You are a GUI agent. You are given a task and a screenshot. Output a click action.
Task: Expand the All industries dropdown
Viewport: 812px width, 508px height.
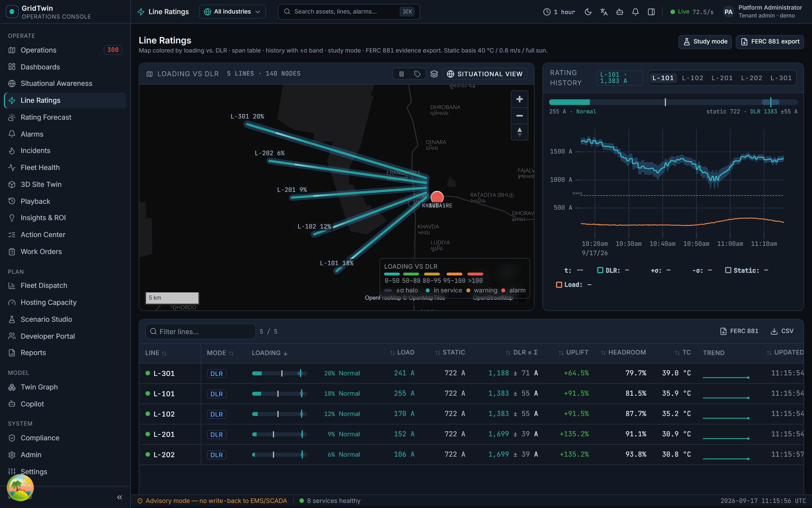[x=232, y=12]
